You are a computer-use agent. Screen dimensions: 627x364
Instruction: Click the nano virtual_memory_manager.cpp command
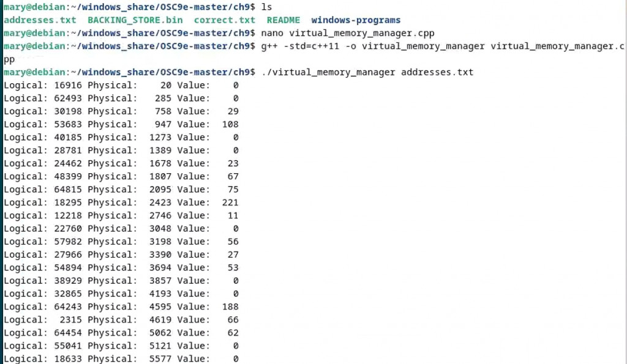pos(348,33)
